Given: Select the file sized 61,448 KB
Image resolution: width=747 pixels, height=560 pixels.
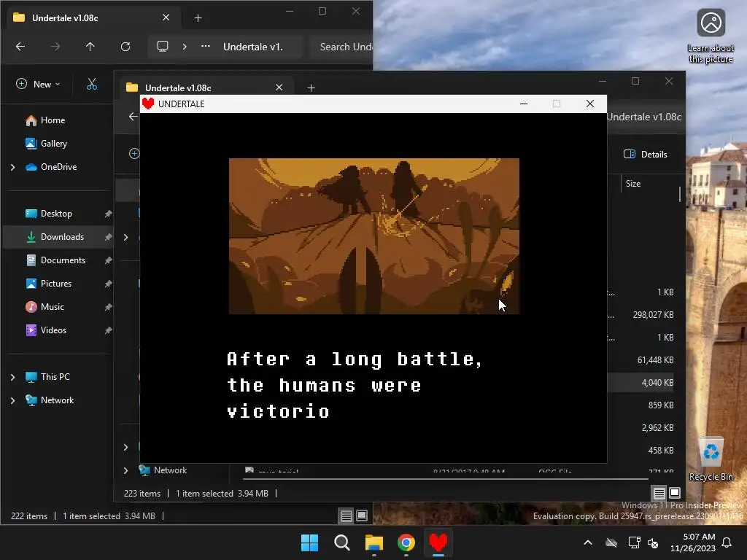Looking at the screenshot, I should [656, 360].
